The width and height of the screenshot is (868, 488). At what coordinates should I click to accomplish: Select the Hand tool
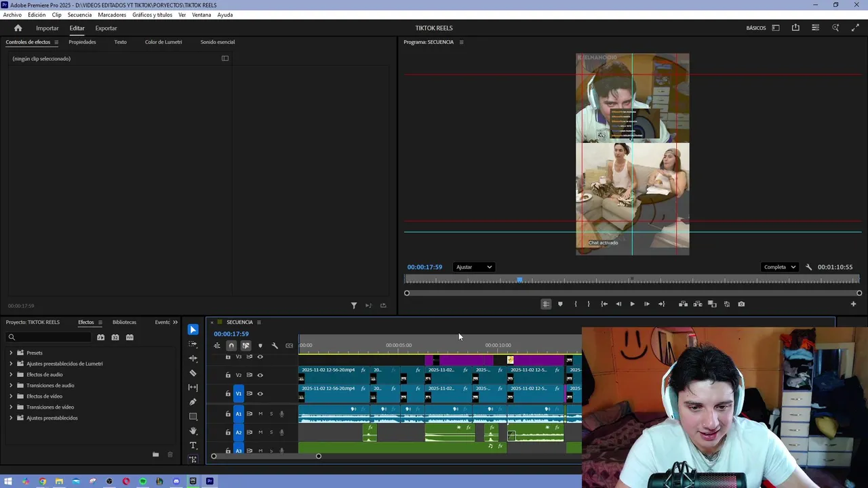pos(193,431)
